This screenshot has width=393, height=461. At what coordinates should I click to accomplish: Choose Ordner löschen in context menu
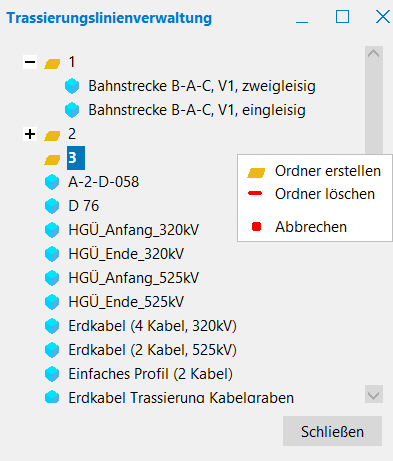314,194
